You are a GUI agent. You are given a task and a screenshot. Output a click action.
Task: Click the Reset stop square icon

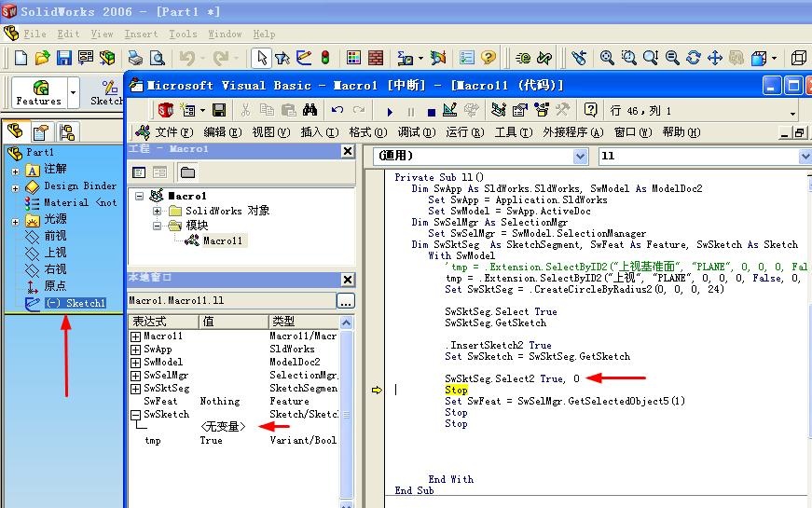[432, 112]
